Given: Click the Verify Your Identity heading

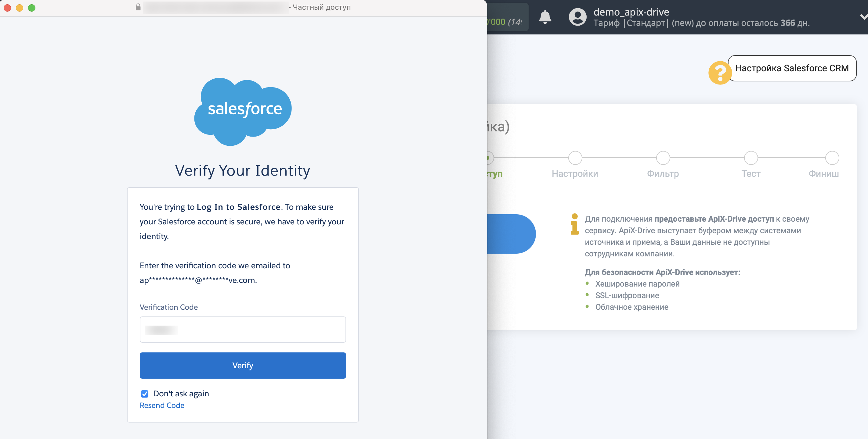Looking at the screenshot, I should 243,171.
